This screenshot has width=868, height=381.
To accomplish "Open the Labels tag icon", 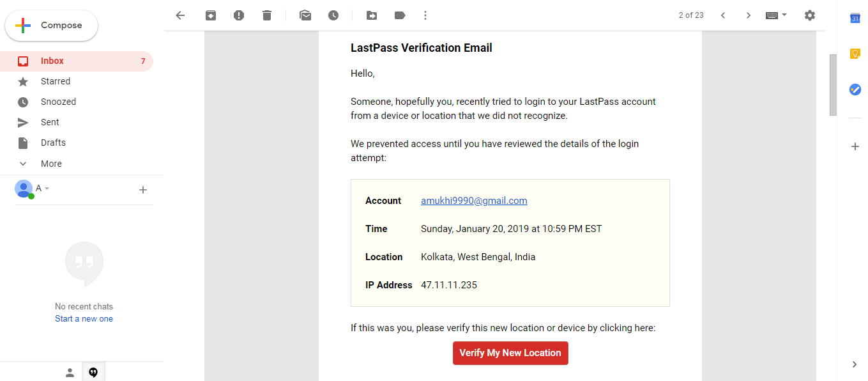I will pyautogui.click(x=400, y=15).
